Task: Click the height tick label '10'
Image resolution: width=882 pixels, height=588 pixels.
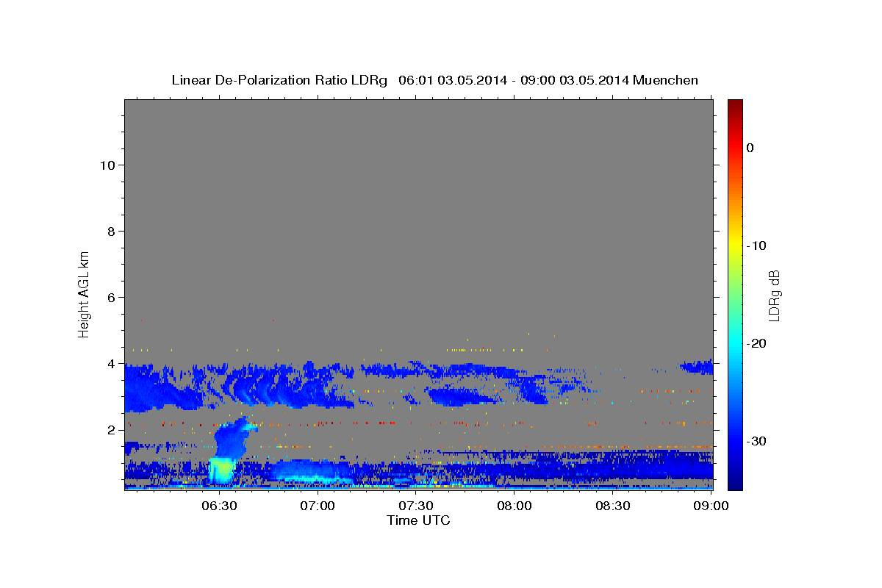Action: 107,165
